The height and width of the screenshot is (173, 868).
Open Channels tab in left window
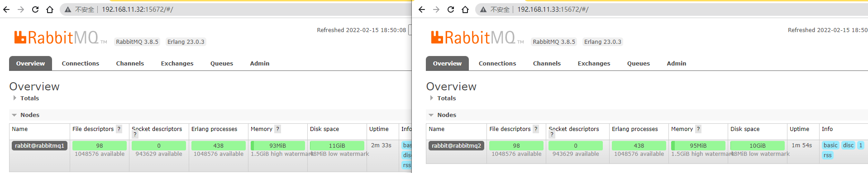click(x=130, y=63)
